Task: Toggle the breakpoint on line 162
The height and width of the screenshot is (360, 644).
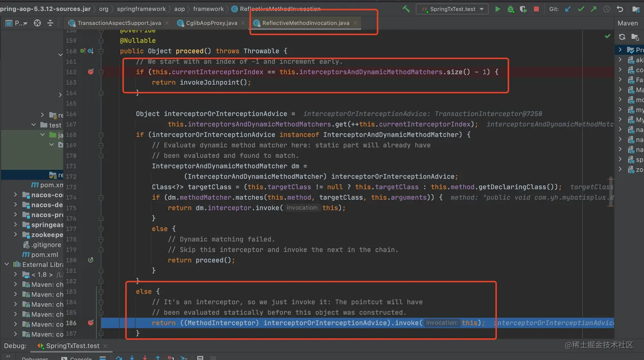Action: [x=91, y=72]
